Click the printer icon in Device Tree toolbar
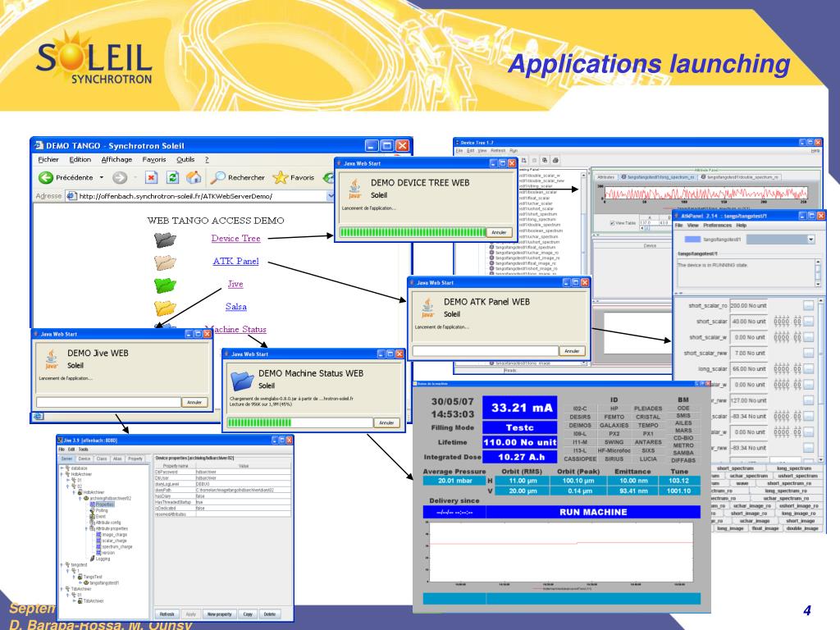This screenshot has width=840, height=630. [555, 160]
